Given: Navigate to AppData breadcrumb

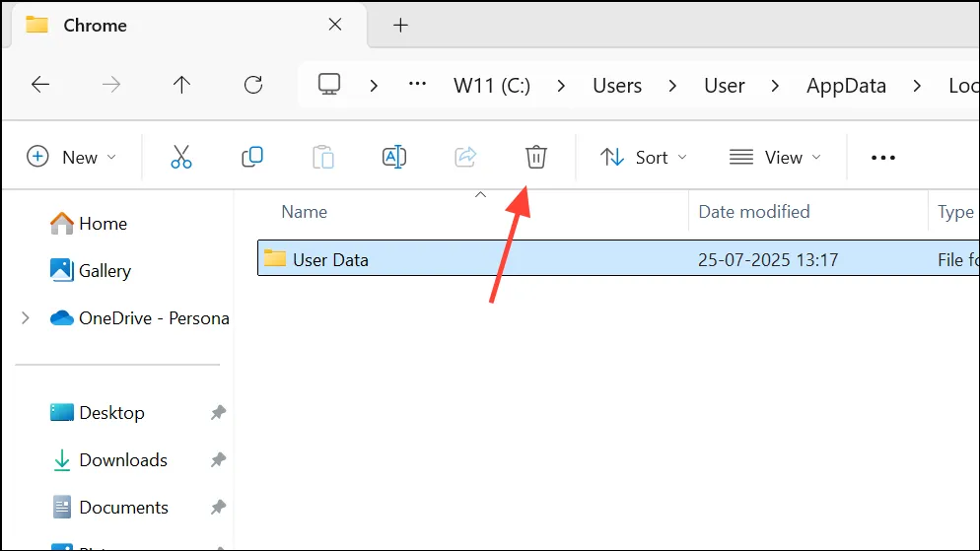Looking at the screenshot, I should 846,85.
